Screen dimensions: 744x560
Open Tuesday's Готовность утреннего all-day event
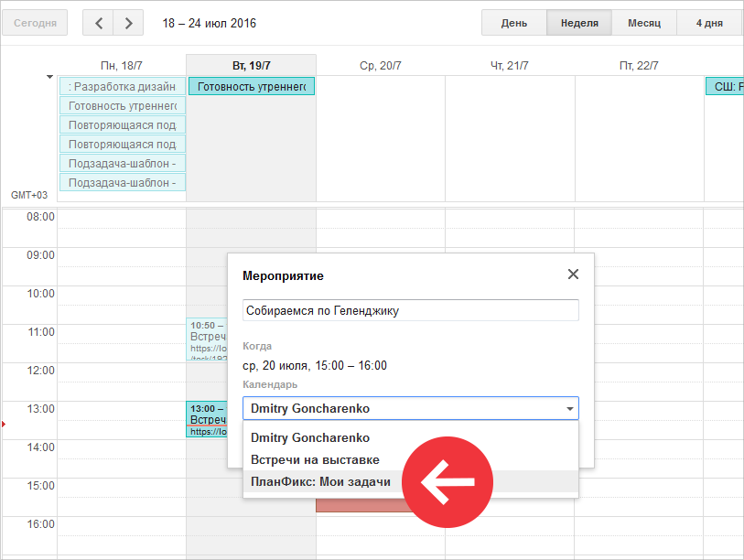coord(252,86)
